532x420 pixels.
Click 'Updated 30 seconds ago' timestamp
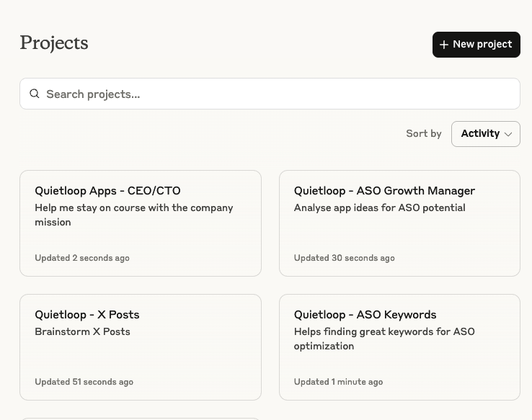344,258
